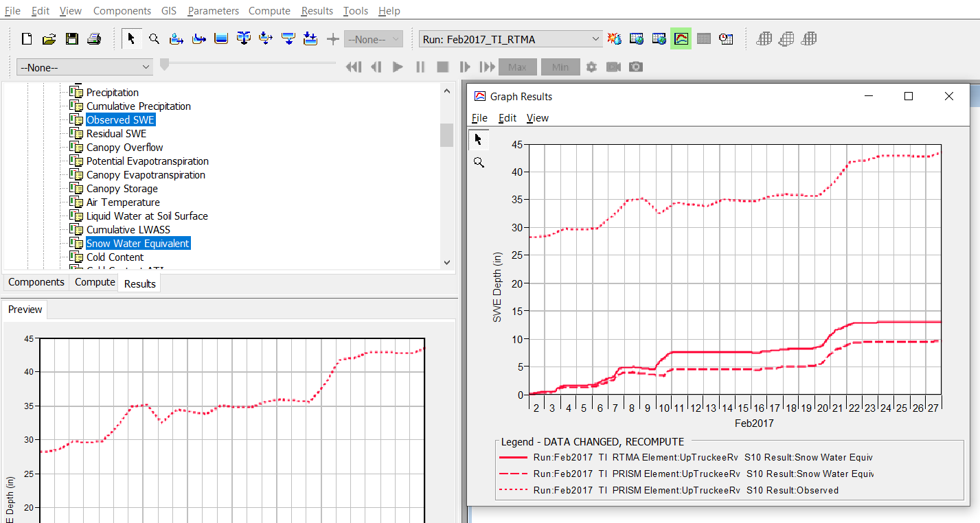Select the Subbasin creation tool

[x=176, y=39]
